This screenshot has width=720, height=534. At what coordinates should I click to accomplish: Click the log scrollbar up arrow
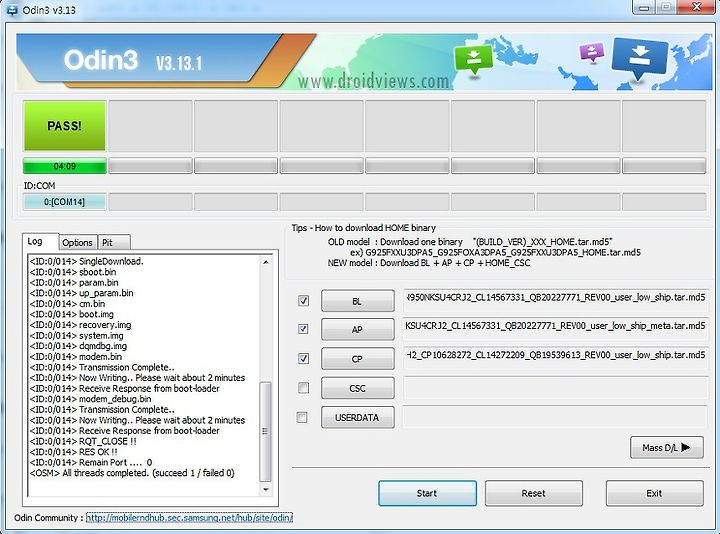(x=265, y=262)
